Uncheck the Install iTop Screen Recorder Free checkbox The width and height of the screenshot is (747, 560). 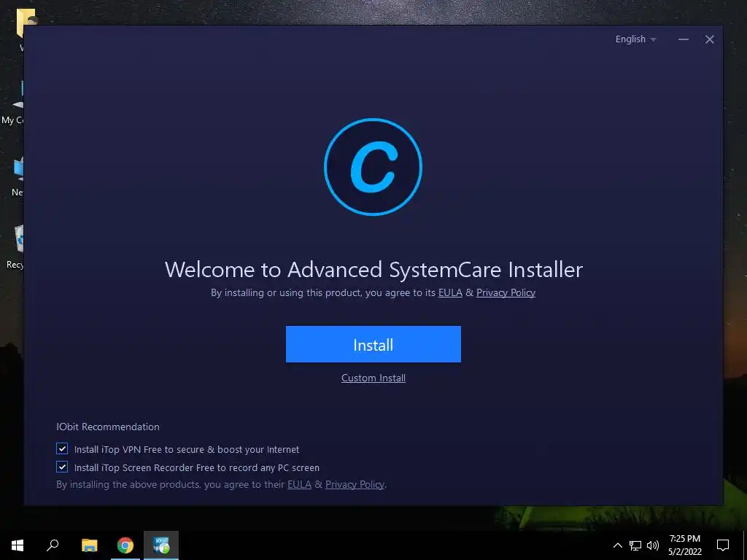tap(62, 467)
